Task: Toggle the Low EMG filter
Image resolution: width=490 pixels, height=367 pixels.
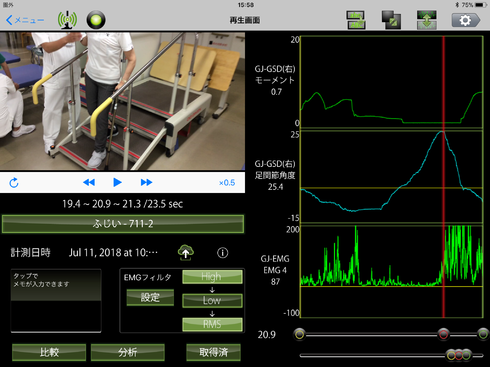Action: click(x=212, y=300)
